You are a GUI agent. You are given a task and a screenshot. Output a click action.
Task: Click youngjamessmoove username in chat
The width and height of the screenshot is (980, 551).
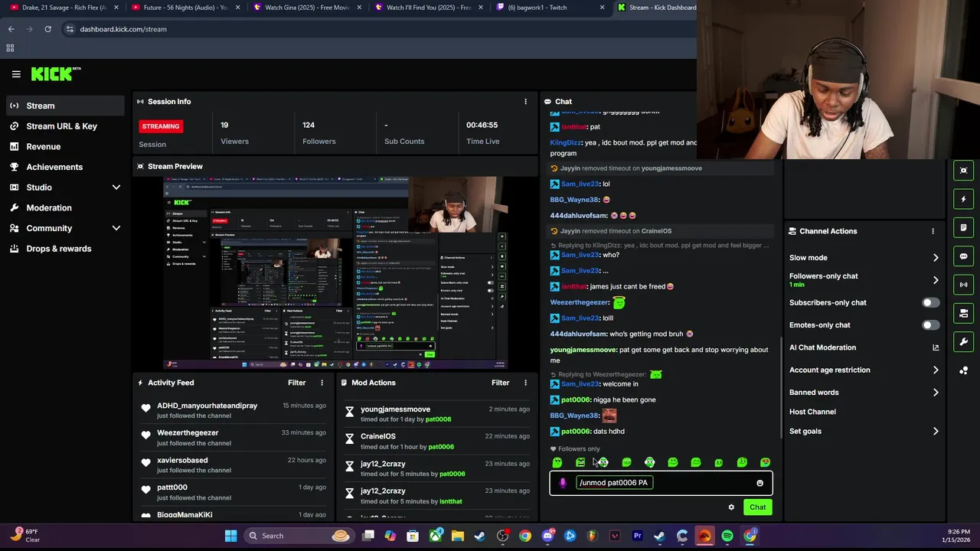coord(583,350)
